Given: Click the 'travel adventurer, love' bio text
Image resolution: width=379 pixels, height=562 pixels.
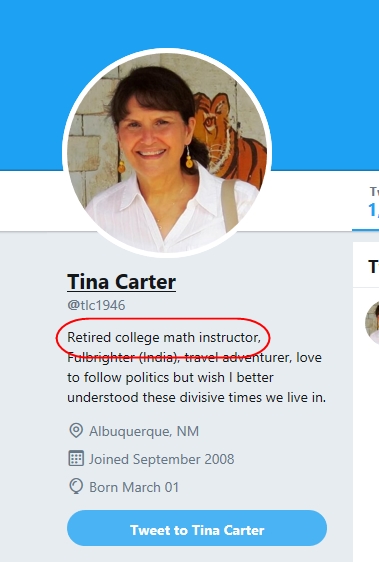Looking at the screenshot, I should 253,357.
